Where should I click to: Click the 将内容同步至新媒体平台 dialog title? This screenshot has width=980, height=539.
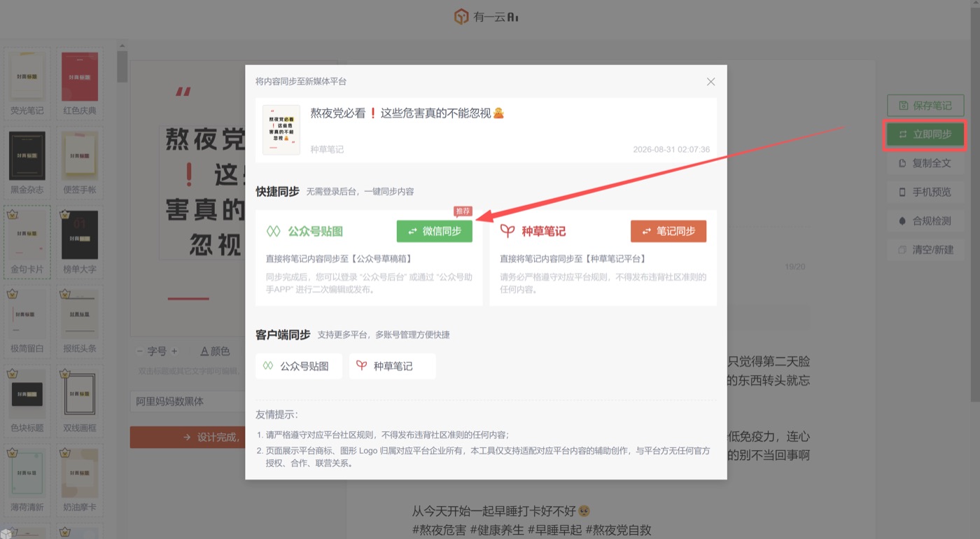pos(301,82)
